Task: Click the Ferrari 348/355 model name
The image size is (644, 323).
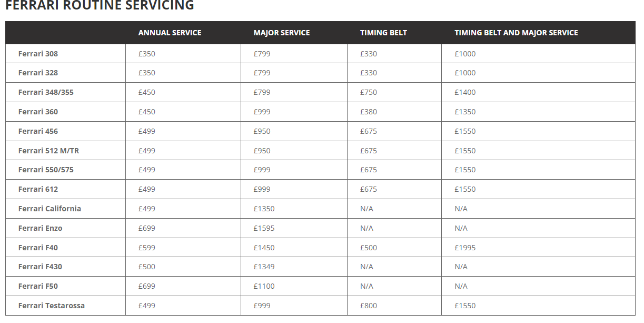Action: pyautogui.click(x=46, y=92)
